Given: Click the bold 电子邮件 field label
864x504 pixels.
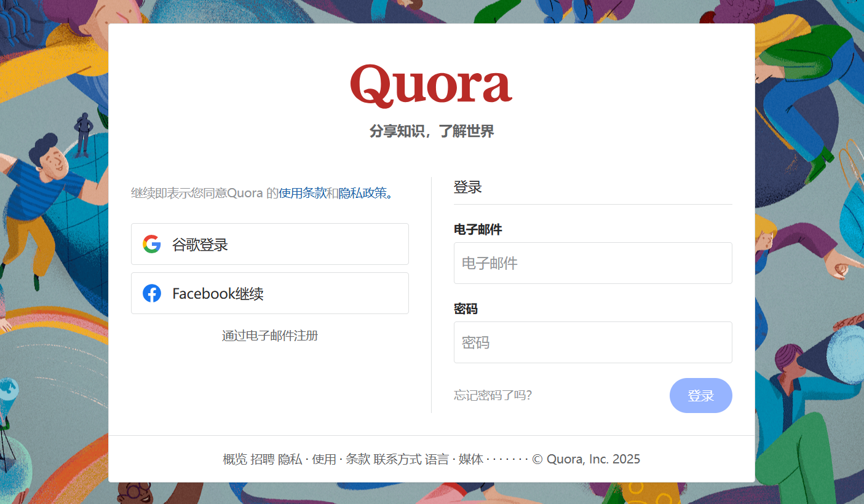Looking at the screenshot, I should pyautogui.click(x=478, y=229).
